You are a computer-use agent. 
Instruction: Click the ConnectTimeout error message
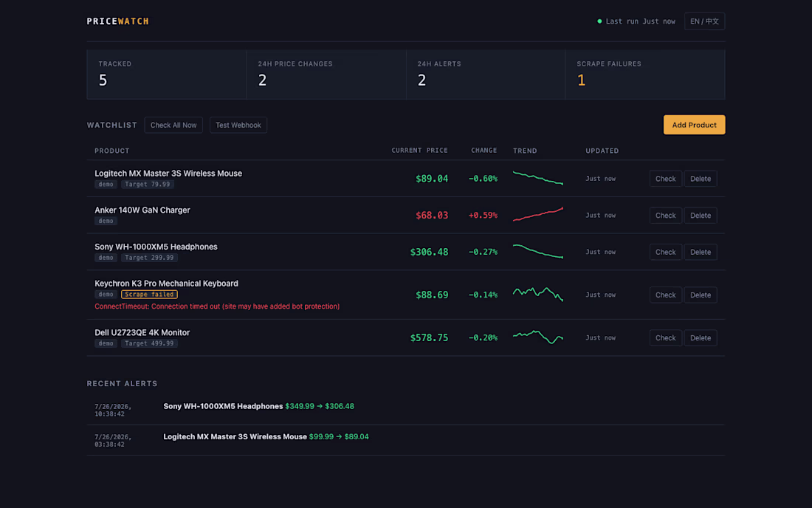(217, 306)
